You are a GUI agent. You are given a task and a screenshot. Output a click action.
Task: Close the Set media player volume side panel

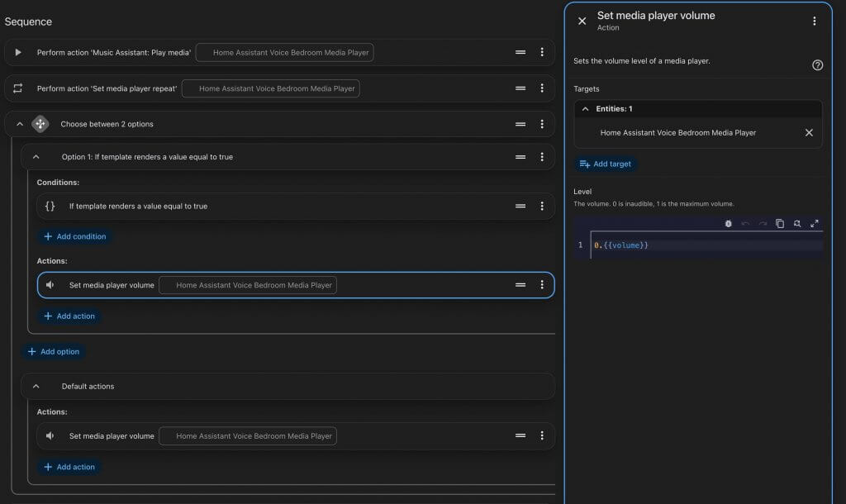click(x=582, y=21)
